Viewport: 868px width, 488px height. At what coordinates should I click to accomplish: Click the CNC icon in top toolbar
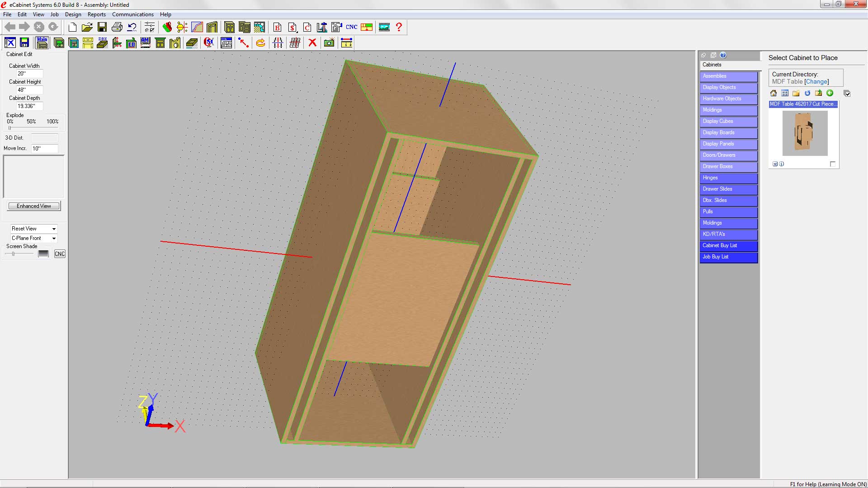click(x=351, y=27)
